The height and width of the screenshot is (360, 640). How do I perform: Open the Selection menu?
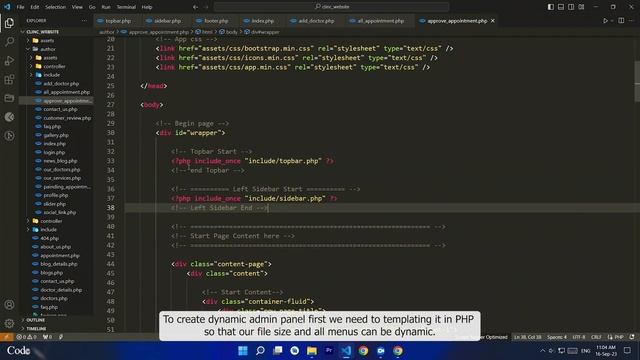(55, 7)
